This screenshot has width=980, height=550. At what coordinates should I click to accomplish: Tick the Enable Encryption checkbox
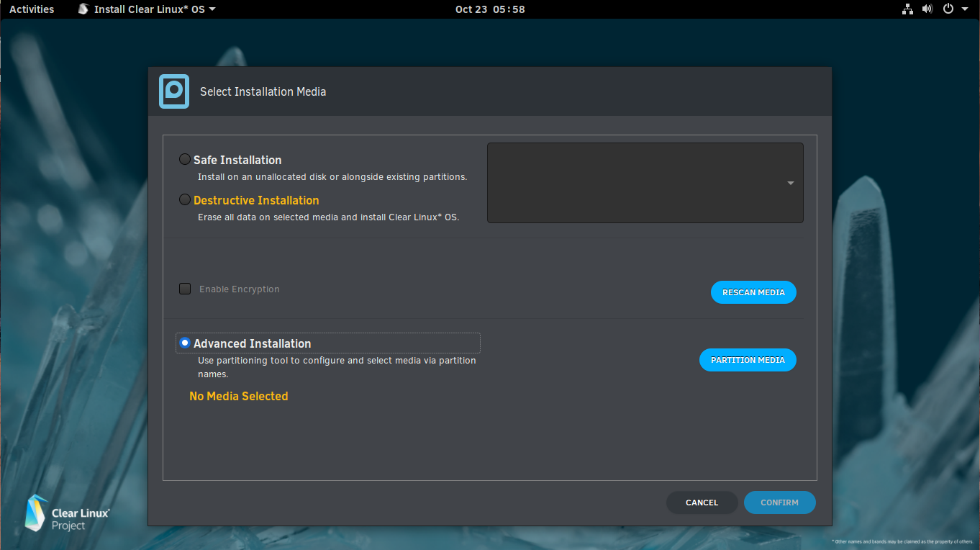[185, 289]
